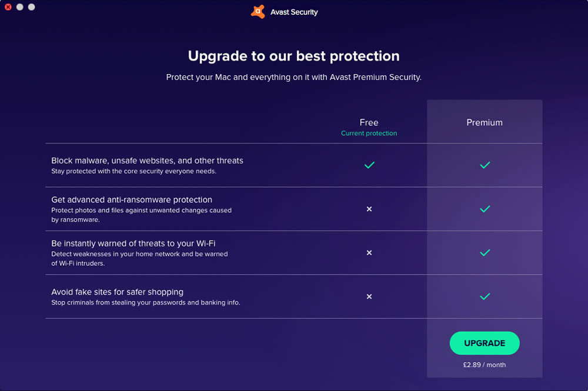Click 'Get advanced anti-ransomware protection' title
588x391 pixels.
coord(132,199)
